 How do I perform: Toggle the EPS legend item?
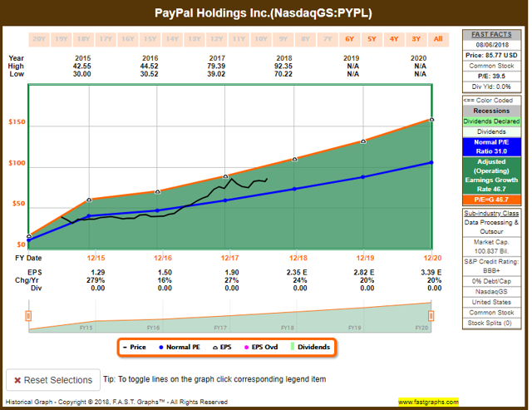tap(222, 347)
